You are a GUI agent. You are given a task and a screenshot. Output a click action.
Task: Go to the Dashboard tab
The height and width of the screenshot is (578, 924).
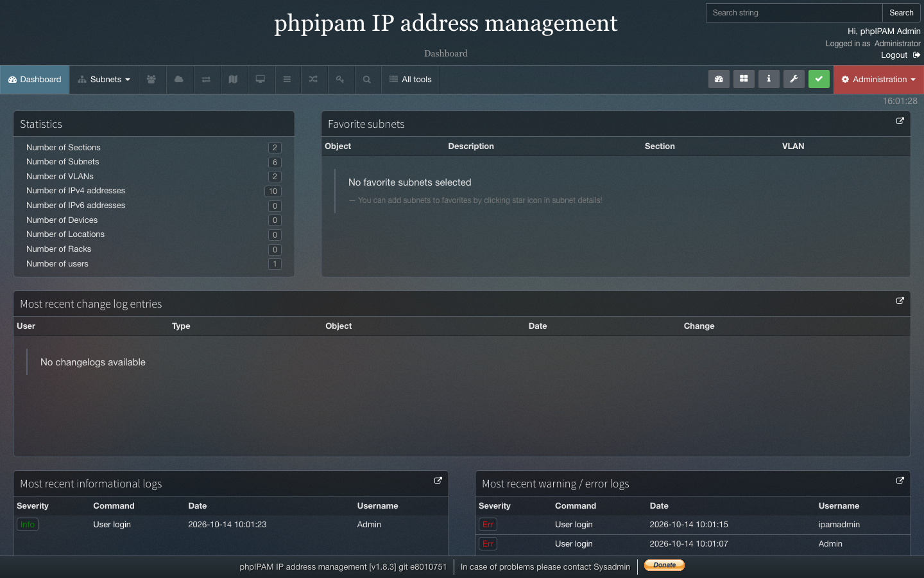coord(35,80)
